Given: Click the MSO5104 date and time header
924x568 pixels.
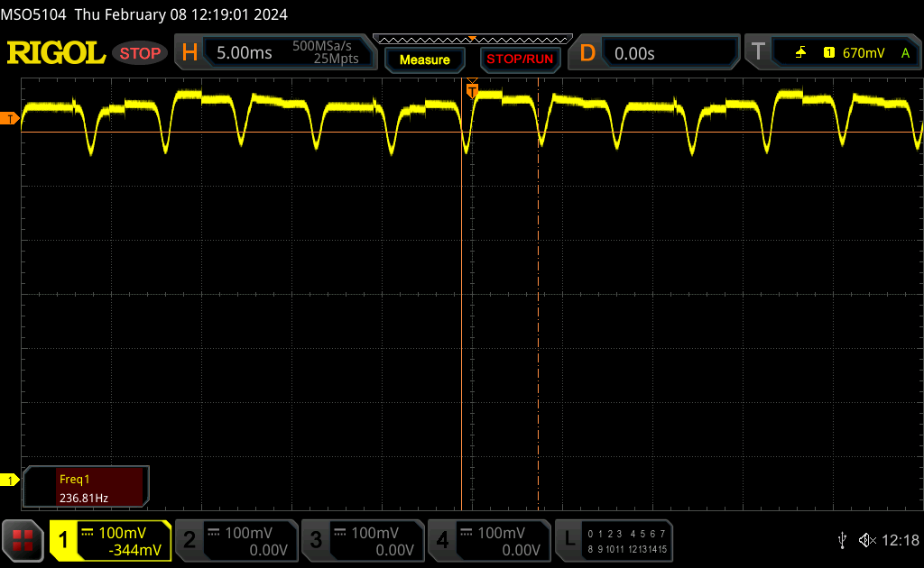Looking at the screenshot, I should click(x=143, y=14).
